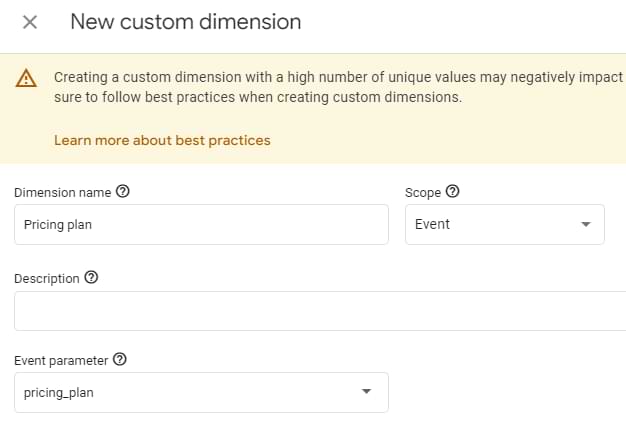Click the Scope dropdown arrow
This screenshot has height=447, width=626.
tap(586, 225)
